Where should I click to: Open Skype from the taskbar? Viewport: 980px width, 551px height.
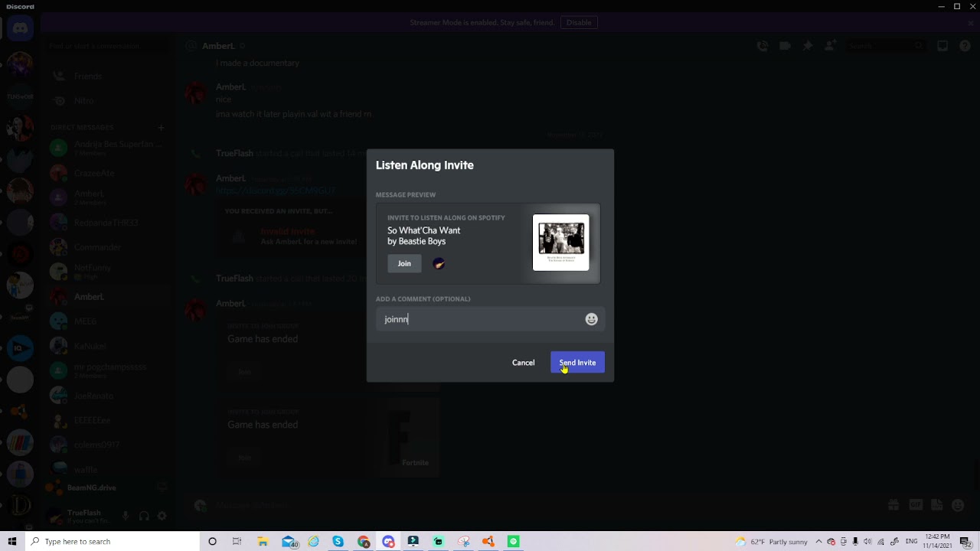pos(338,542)
